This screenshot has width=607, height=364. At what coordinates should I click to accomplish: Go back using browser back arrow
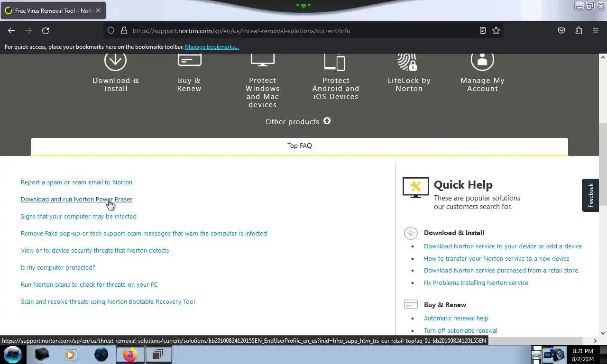pyautogui.click(x=11, y=31)
